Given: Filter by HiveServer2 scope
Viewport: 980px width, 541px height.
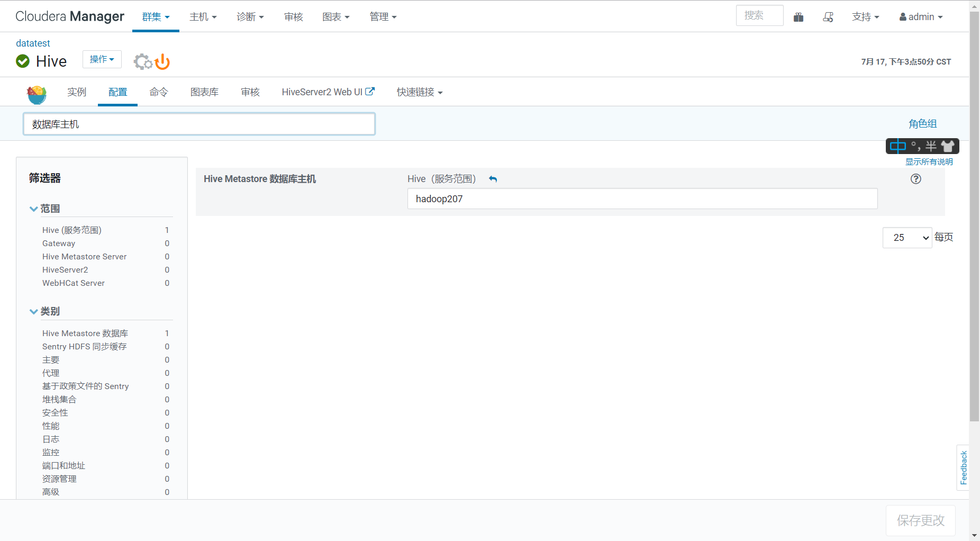Looking at the screenshot, I should click(65, 270).
